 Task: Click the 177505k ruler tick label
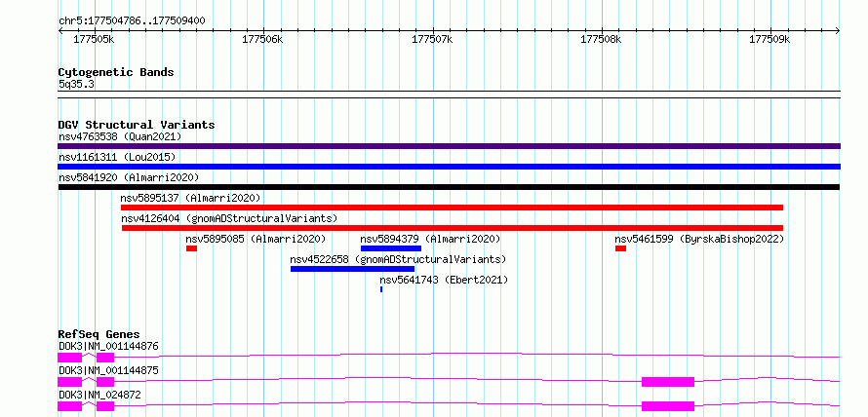[x=94, y=40]
